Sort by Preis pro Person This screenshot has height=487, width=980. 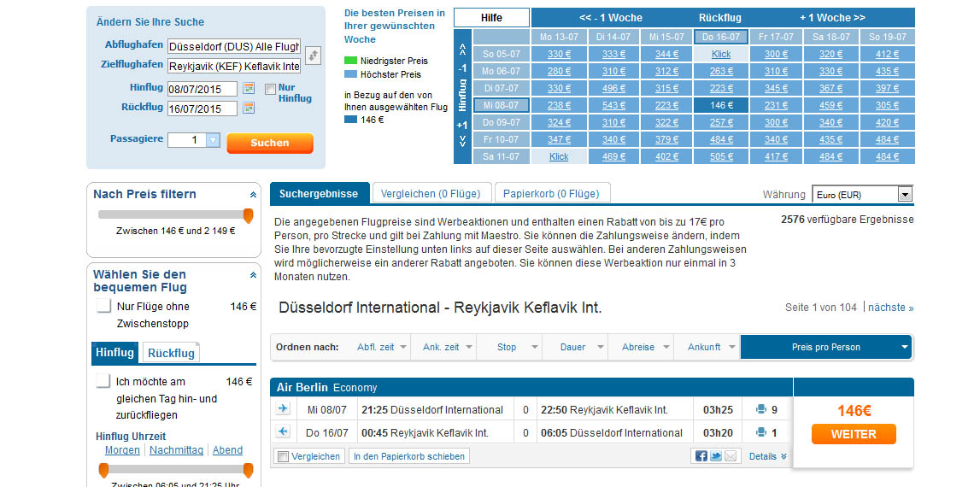click(825, 347)
